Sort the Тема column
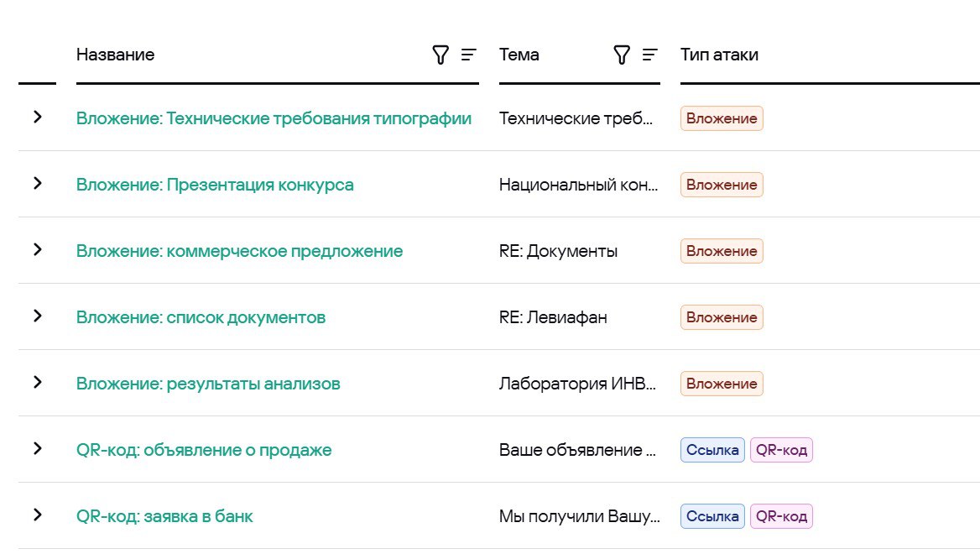 [650, 55]
